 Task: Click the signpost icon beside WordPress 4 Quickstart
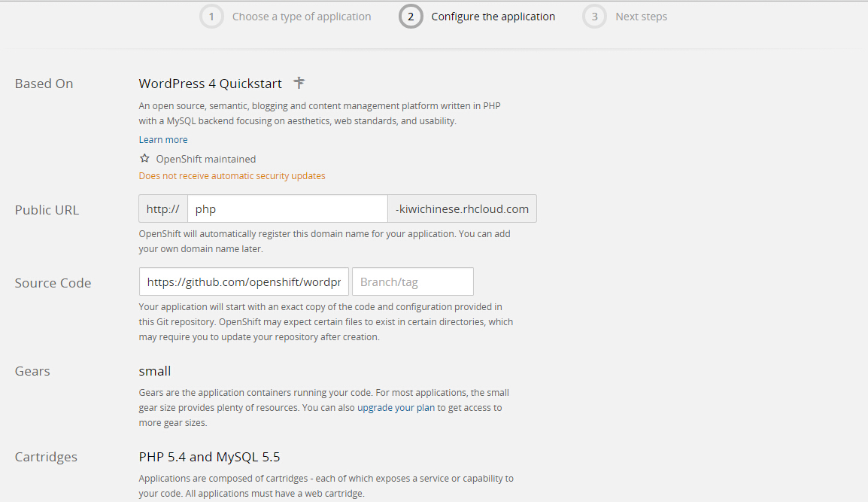299,83
